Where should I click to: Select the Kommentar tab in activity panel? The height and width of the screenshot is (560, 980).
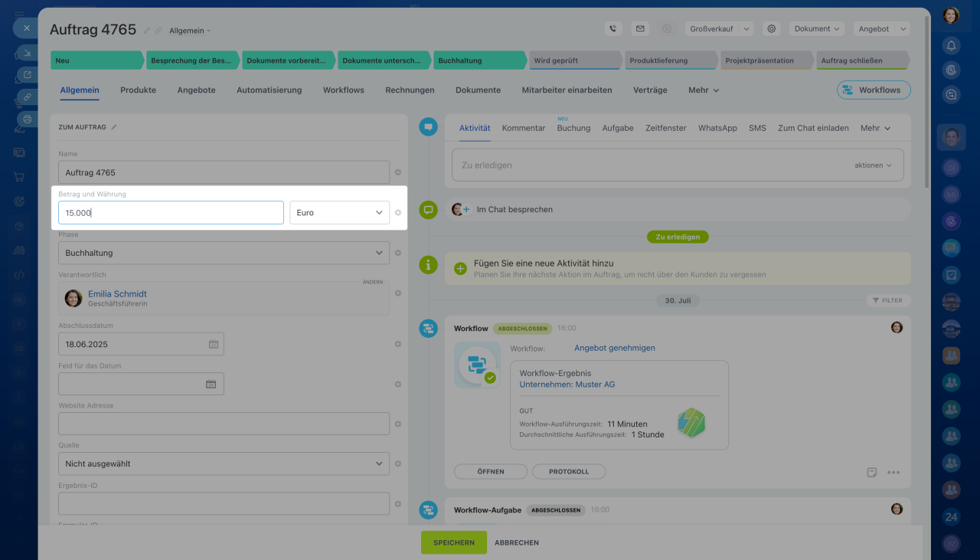click(x=524, y=128)
